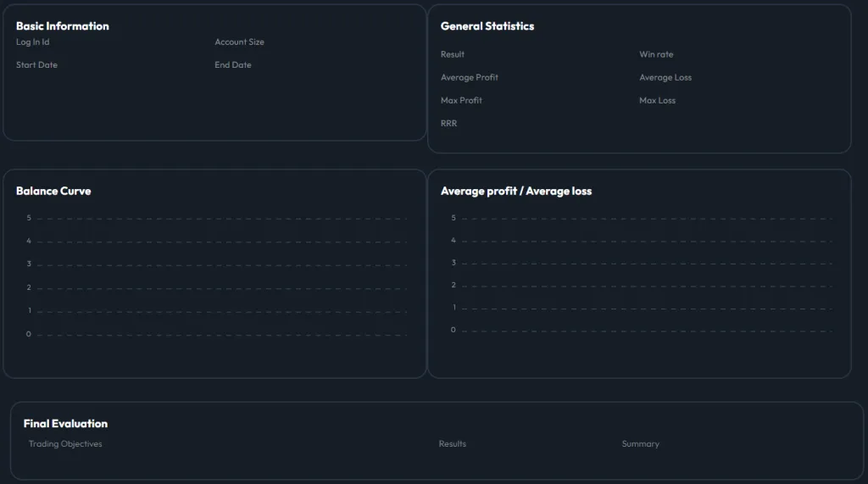Select the Start Date field label

coord(36,65)
